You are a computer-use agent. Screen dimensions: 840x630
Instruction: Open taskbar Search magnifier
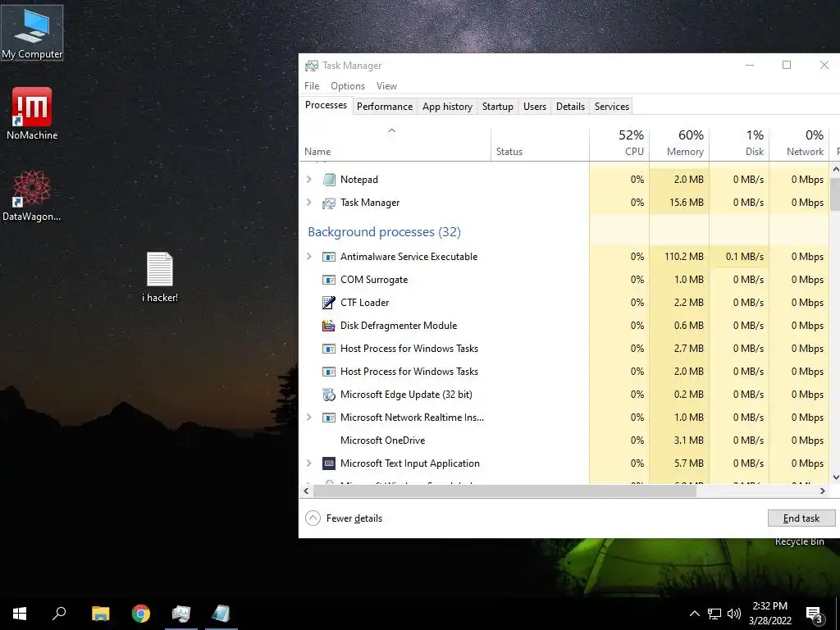59,614
